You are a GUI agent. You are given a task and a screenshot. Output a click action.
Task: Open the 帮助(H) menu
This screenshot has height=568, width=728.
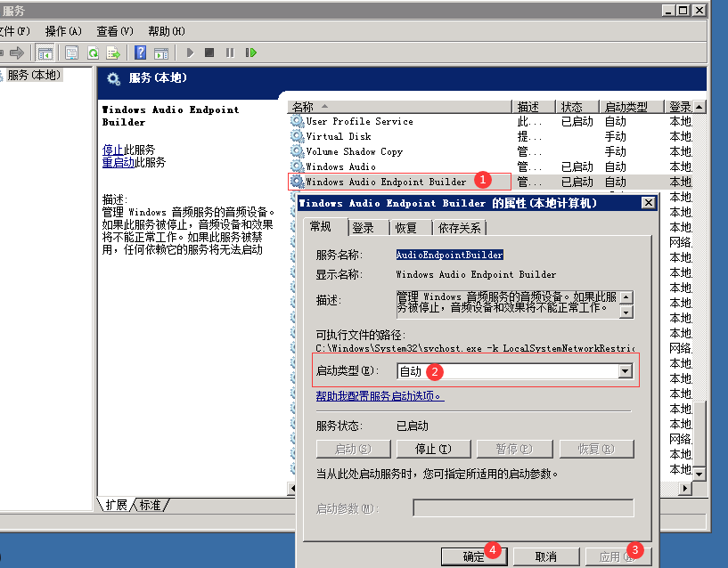[x=167, y=31]
